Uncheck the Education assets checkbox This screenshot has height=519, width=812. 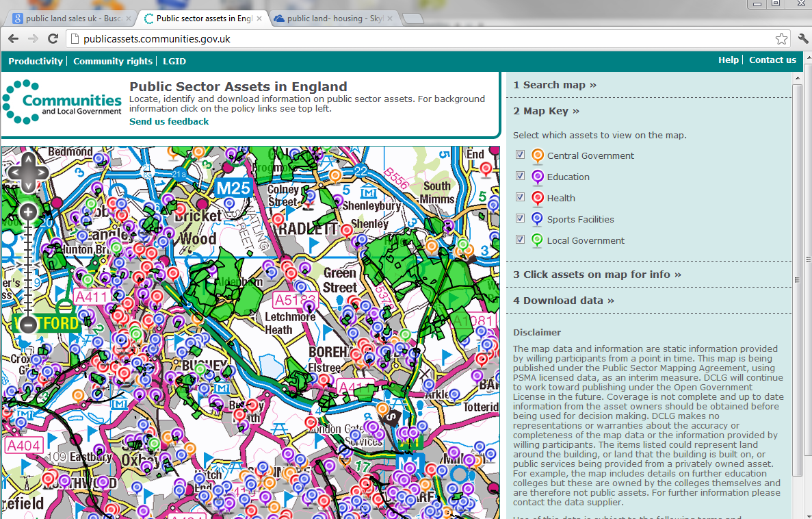tap(520, 176)
